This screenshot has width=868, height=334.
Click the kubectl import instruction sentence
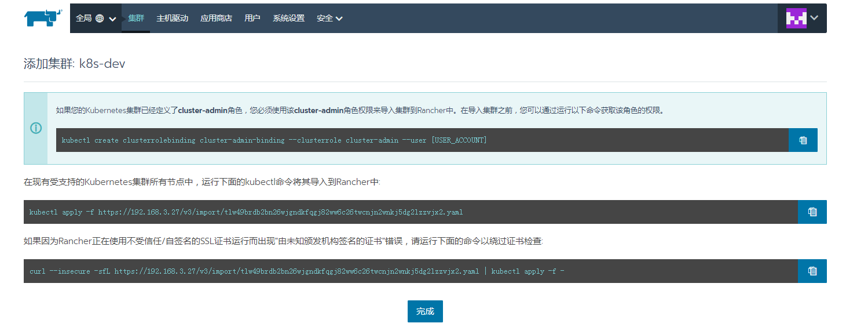click(x=202, y=182)
